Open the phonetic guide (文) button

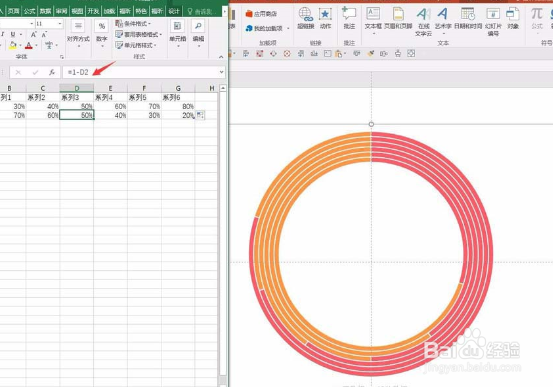(x=49, y=45)
